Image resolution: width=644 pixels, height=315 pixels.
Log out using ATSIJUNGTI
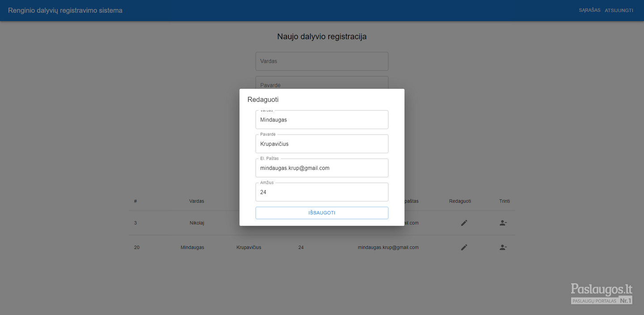click(x=619, y=10)
